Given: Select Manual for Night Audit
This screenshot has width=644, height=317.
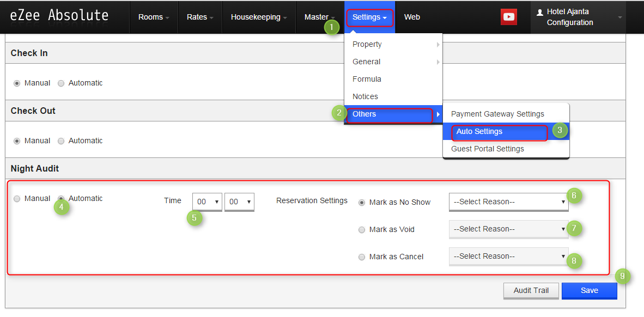Looking at the screenshot, I should [x=17, y=199].
